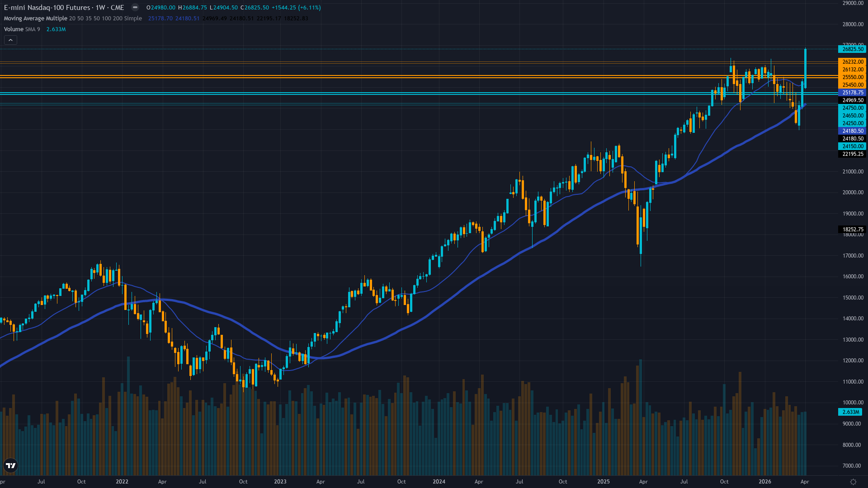868x488 pixels.
Task: Click the 2.633M value in Volume legend
Action: click(x=56, y=29)
